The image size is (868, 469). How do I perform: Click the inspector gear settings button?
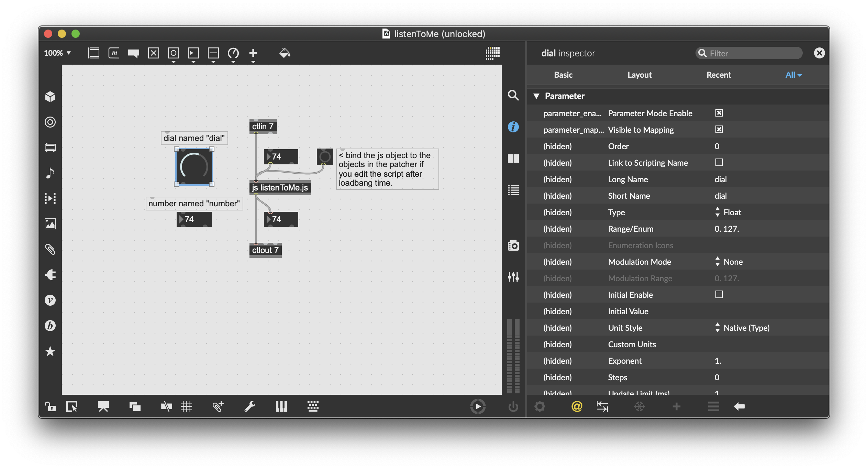[540, 406]
